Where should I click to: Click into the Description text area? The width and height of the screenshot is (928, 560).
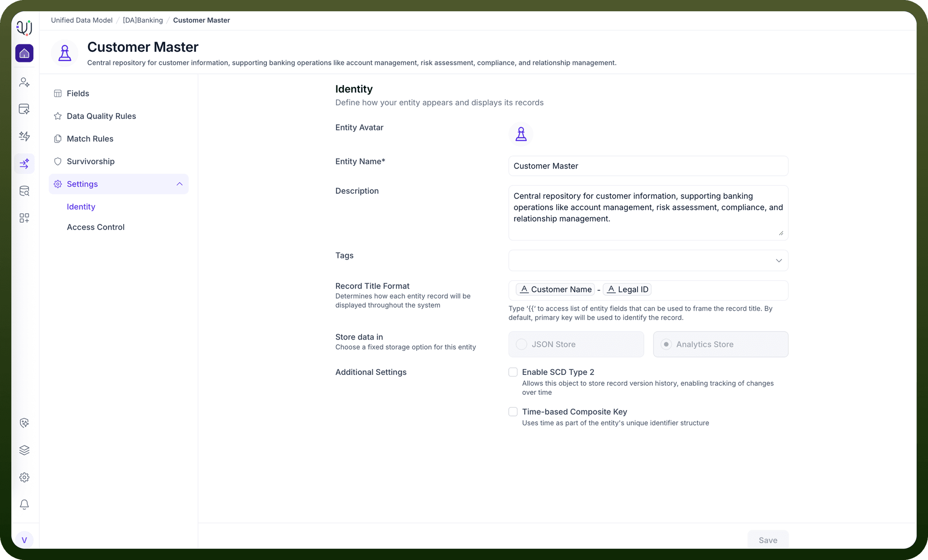pyautogui.click(x=648, y=213)
